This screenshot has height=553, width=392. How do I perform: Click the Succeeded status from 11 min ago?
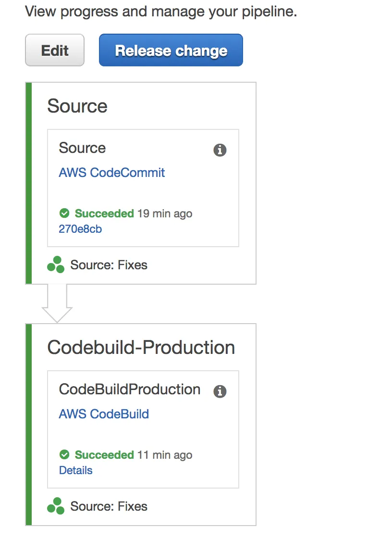pos(104,455)
